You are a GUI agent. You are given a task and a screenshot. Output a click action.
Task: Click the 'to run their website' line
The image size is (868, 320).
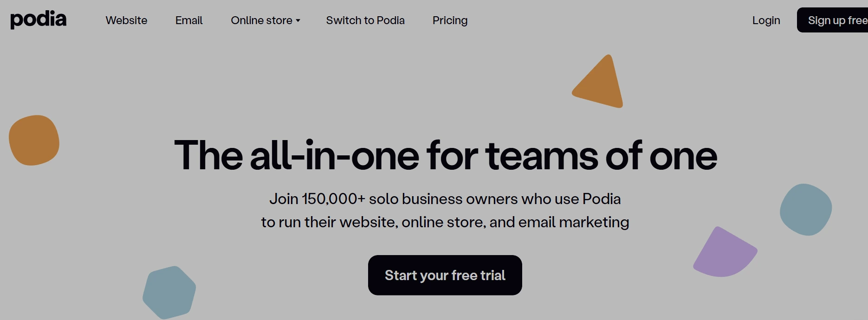tap(445, 222)
